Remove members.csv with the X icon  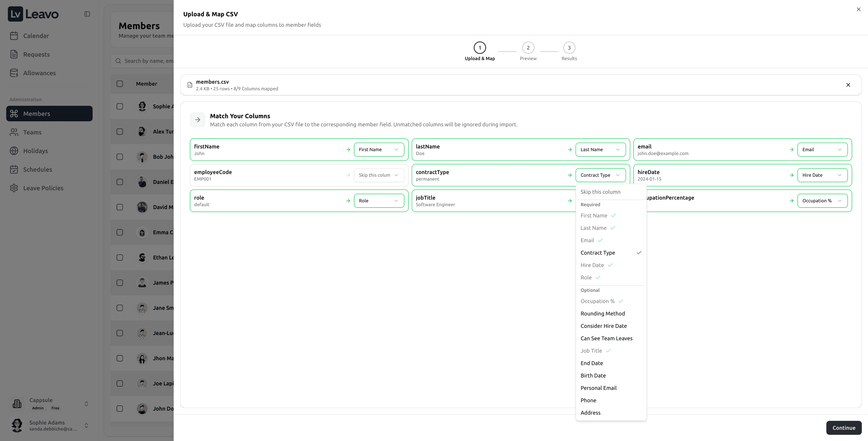[848, 85]
